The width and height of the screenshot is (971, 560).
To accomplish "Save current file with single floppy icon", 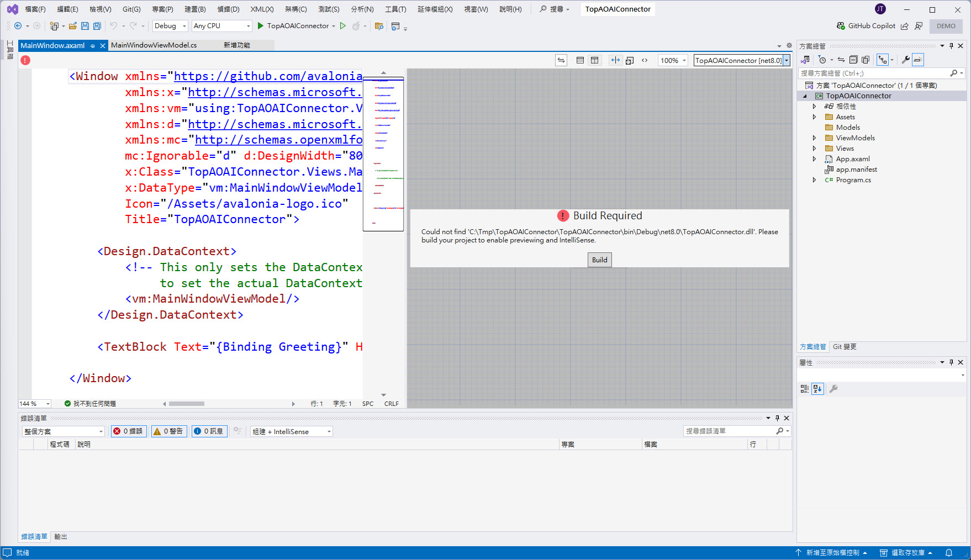I will pos(85,26).
